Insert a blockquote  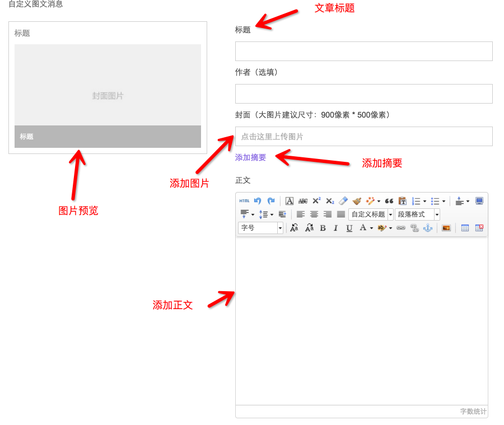(x=389, y=201)
